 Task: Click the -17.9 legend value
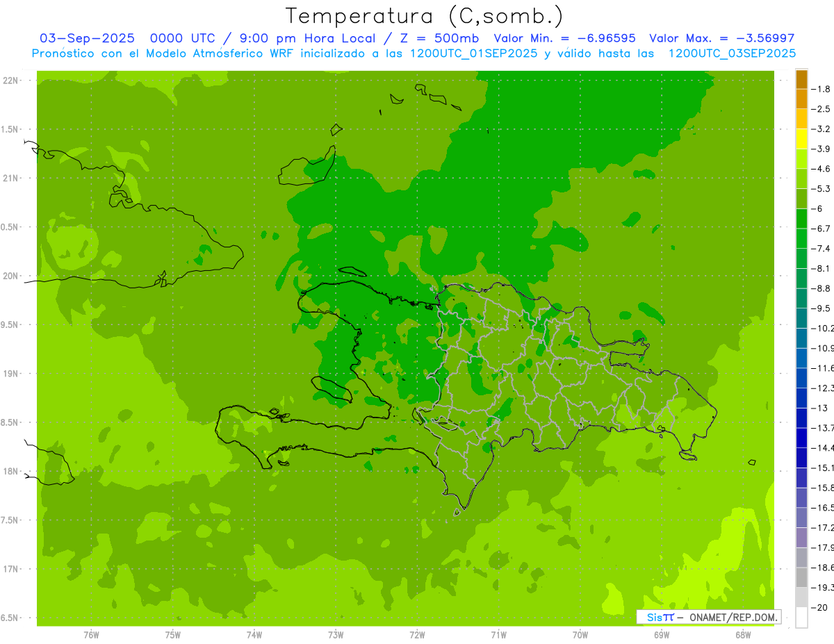coord(823,547)
